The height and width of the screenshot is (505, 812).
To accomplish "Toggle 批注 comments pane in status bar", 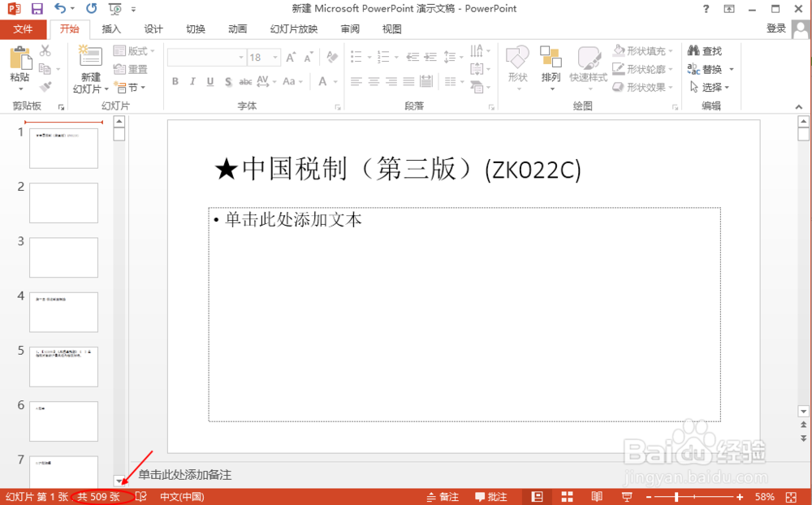I will 491,497.
